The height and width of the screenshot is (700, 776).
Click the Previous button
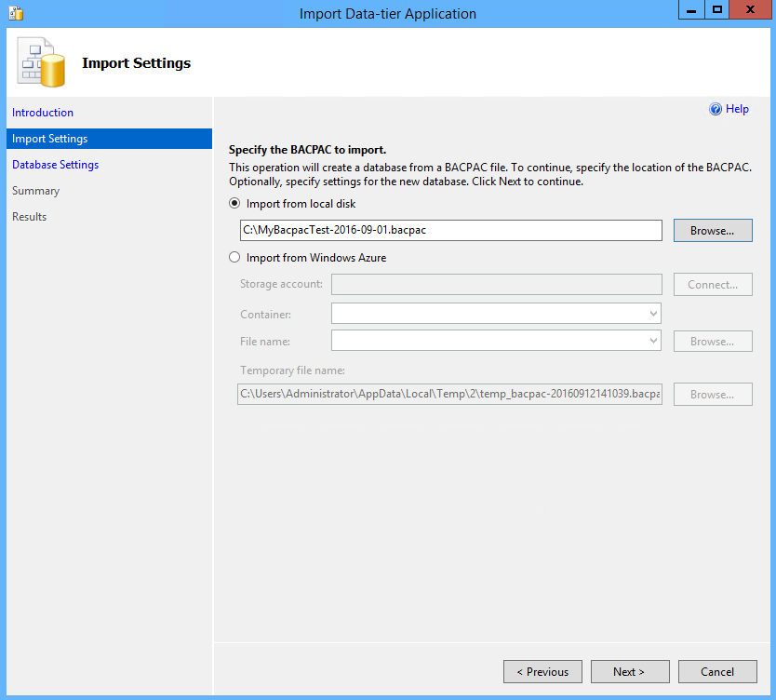tap(542, 671)
